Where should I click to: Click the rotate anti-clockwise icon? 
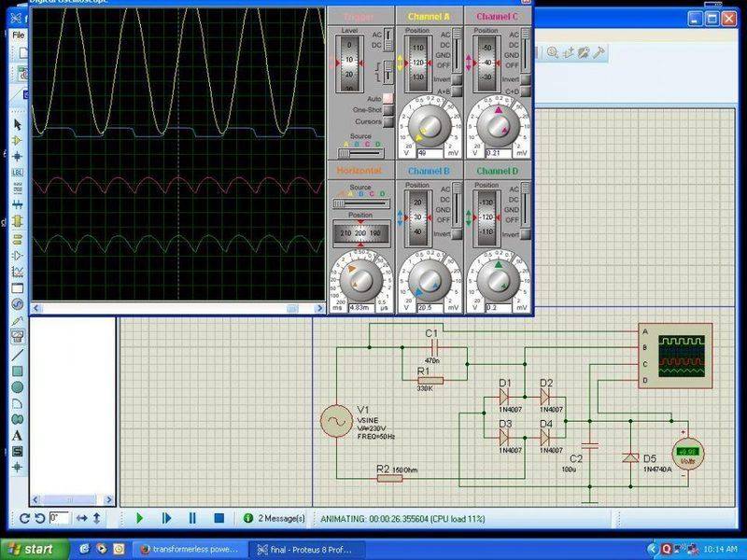click(x=39, y=518)
